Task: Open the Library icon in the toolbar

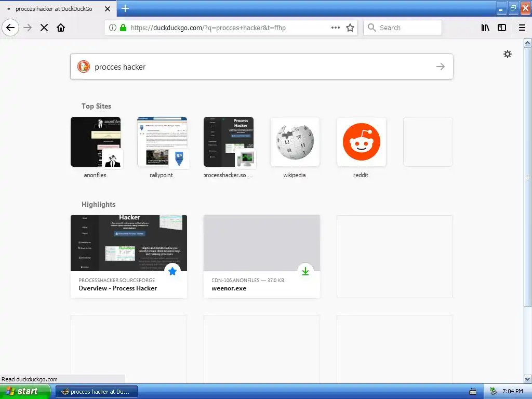Action: click(485, 28)
